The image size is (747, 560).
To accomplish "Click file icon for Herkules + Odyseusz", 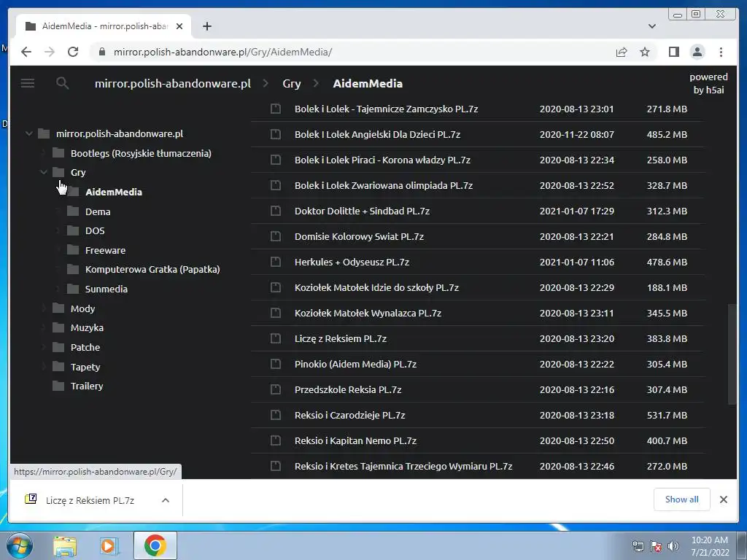I will coord(275,262).
